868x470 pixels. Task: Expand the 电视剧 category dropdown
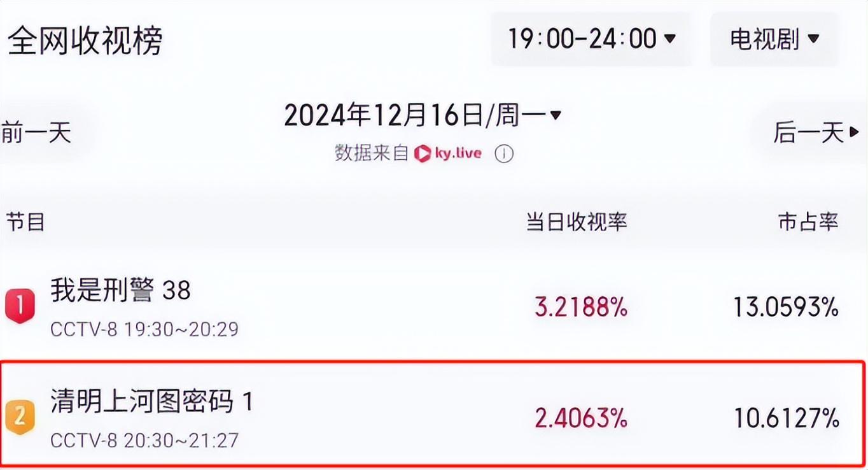pyautogui.click(x=774, y=39)
